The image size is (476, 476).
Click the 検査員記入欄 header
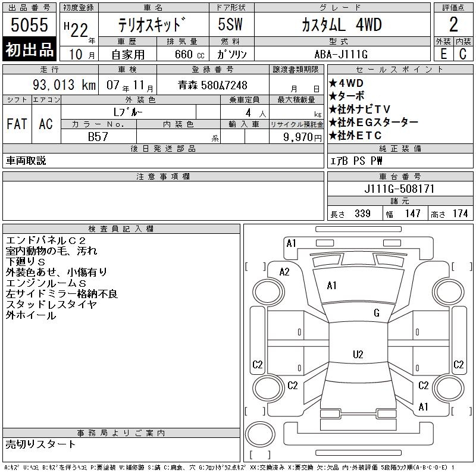click(x=121, y=228)
